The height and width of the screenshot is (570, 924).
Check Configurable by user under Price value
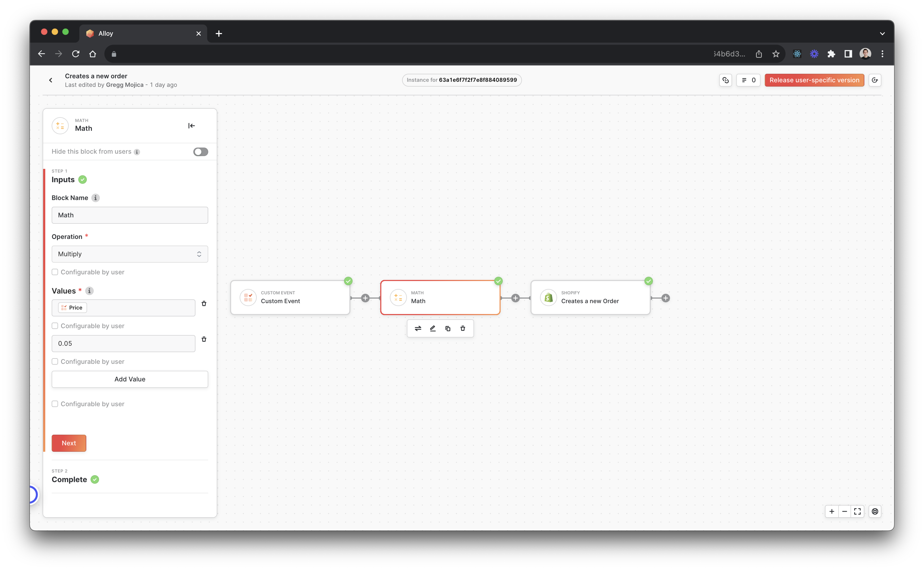55,326
